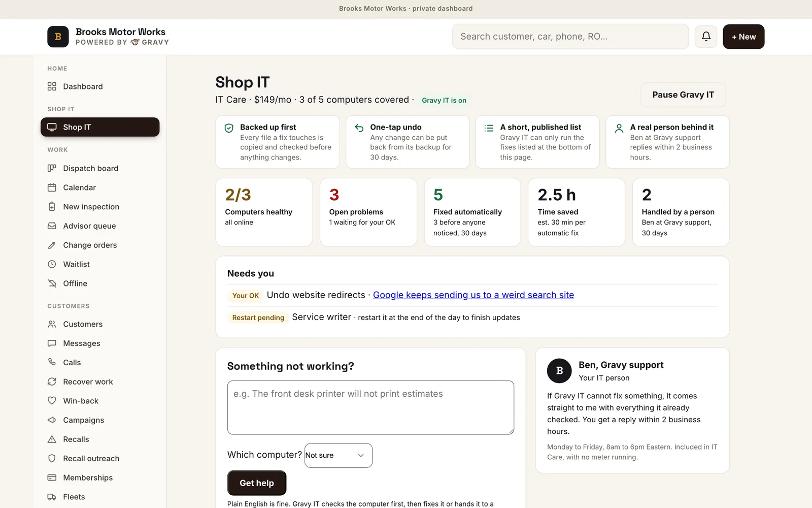Image resolution: width=812 pixels, height=508 pixels.
Task: Click the New inspection icon
Action: click(52, 207)
